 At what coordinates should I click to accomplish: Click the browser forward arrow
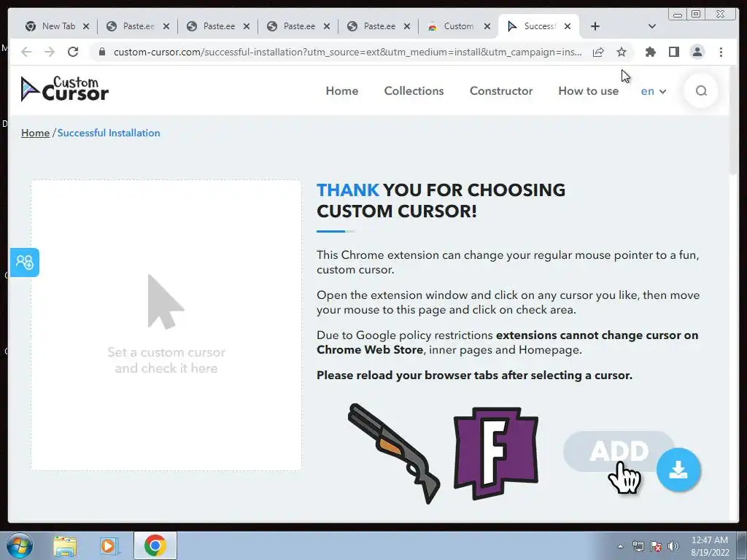coord(50,52)
